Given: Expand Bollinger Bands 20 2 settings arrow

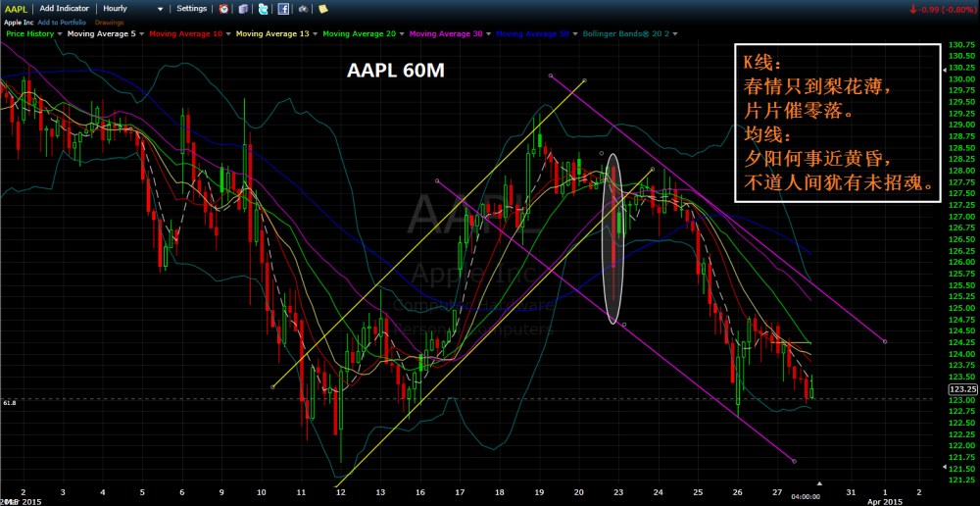Looking at the screenshot, I should (675, 34).
